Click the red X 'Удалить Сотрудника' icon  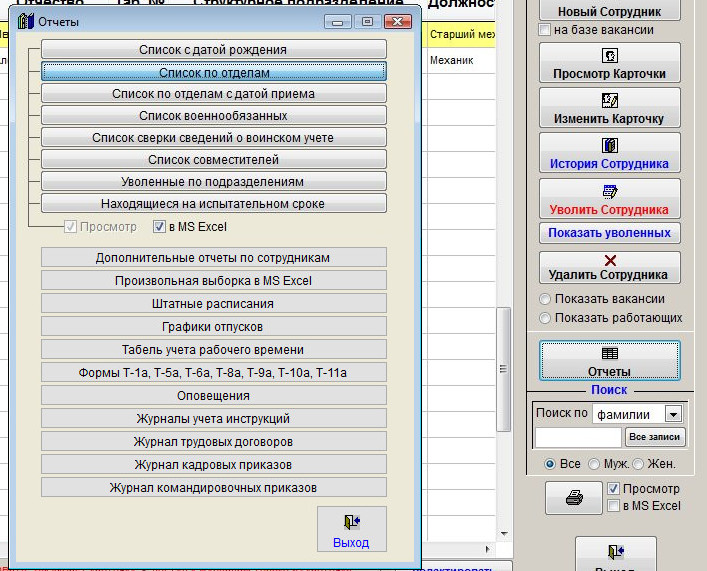[610, 260]
